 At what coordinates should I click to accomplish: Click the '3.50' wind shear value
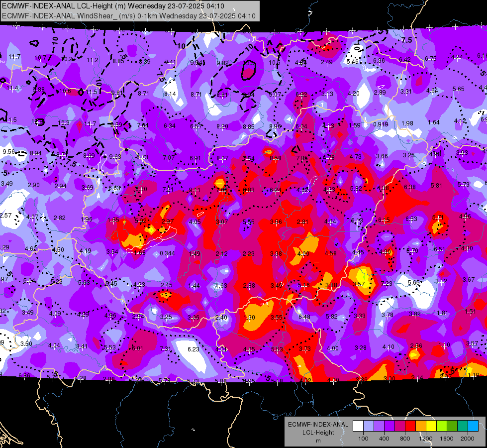[x=26, y=343]
